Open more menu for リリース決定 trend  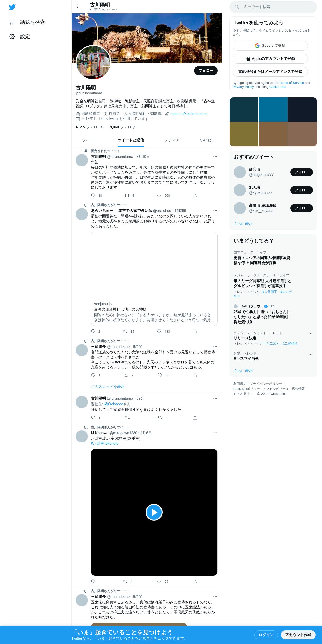310,334
